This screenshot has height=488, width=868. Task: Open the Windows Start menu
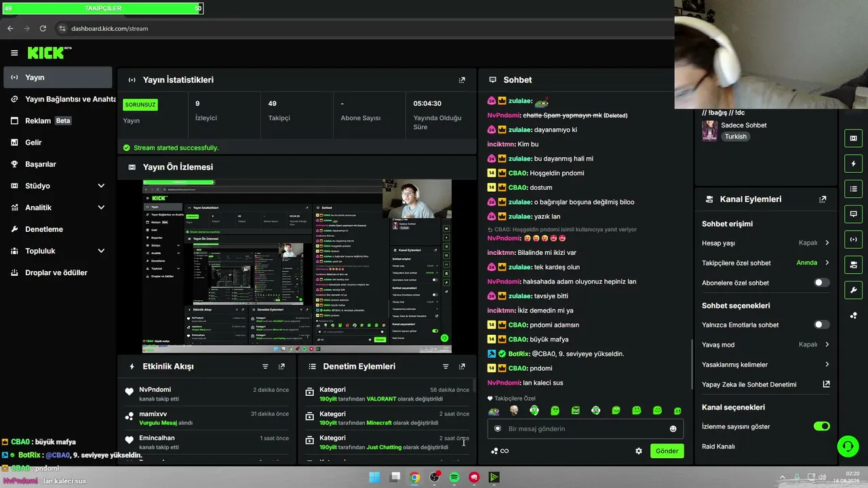374,477
